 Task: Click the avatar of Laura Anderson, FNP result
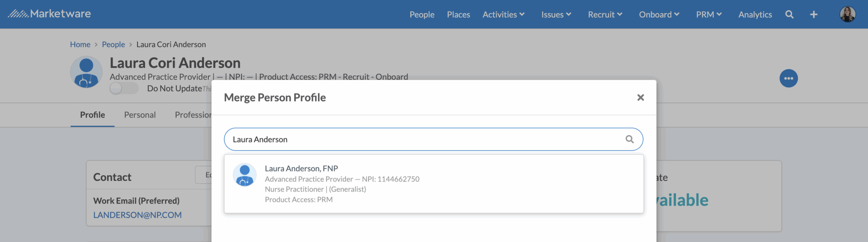tap(244, 175)
